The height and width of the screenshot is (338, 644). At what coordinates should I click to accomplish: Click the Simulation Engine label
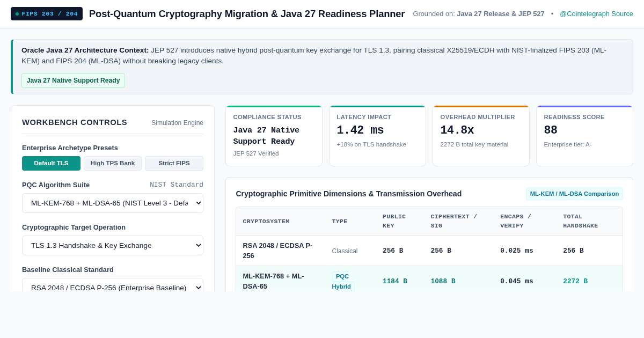177,123
